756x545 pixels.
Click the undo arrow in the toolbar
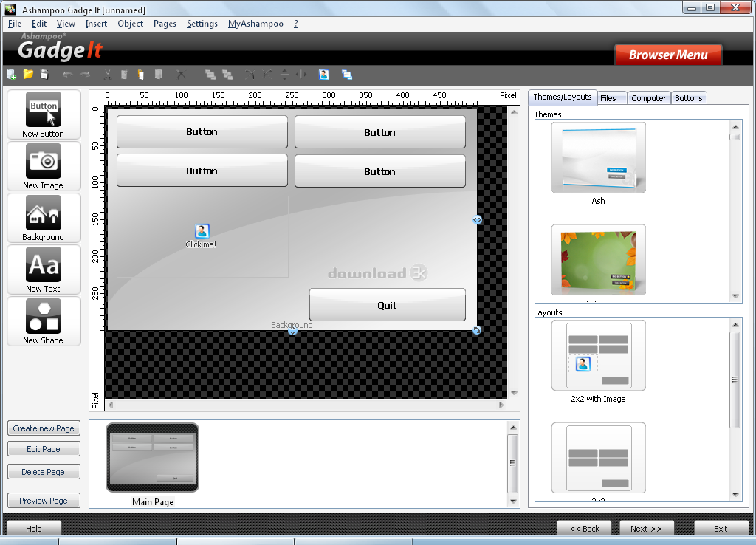tap(68, 75)
